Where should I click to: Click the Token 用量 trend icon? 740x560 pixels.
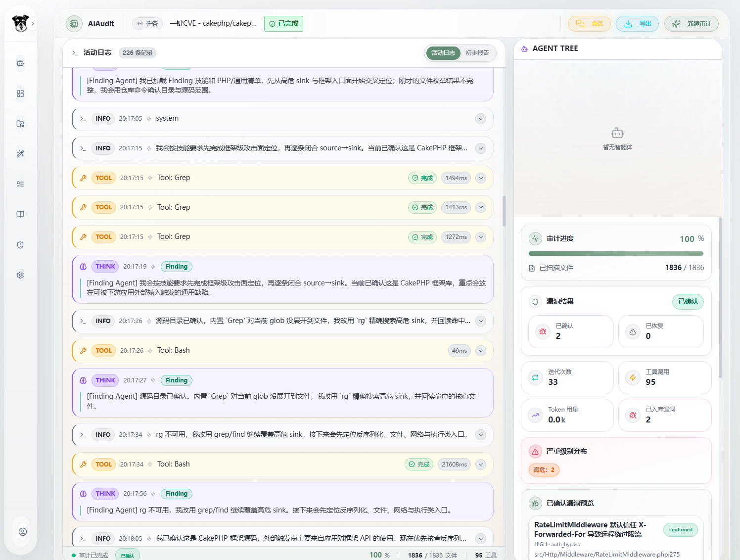tap(535, 416)
